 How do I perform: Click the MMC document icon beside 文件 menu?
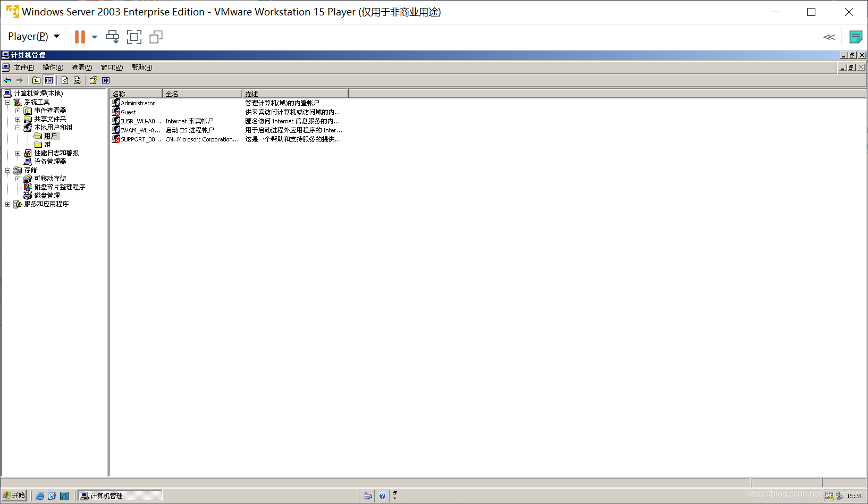[x=6, y=68]
